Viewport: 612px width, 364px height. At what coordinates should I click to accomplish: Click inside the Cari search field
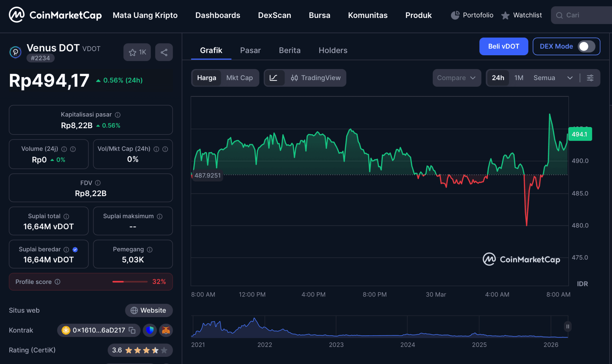click(x=583, y=15)
